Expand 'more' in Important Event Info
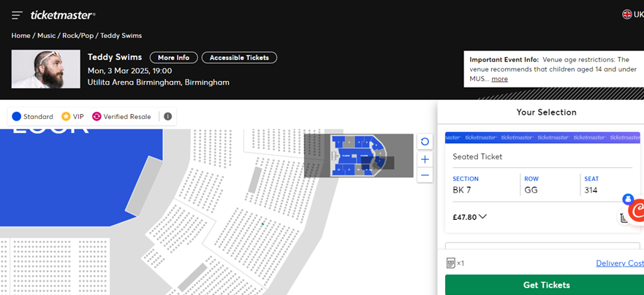 point(499,79)
